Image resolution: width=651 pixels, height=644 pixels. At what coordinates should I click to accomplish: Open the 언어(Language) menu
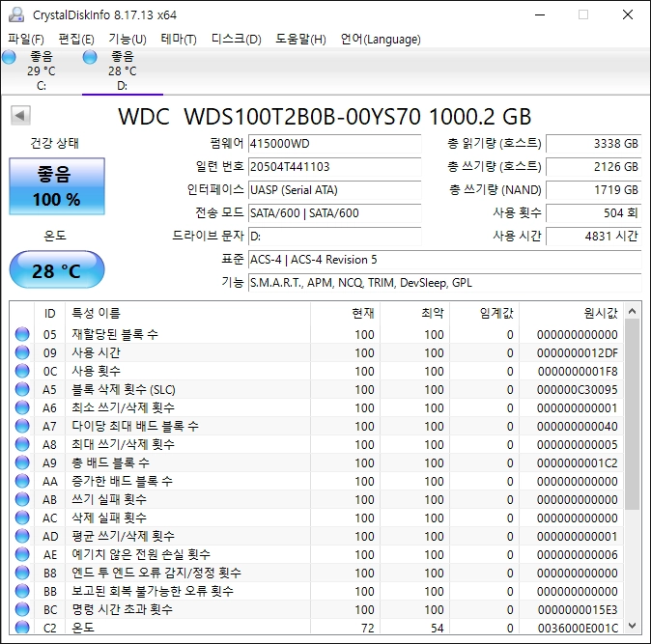tap(381, 40)
